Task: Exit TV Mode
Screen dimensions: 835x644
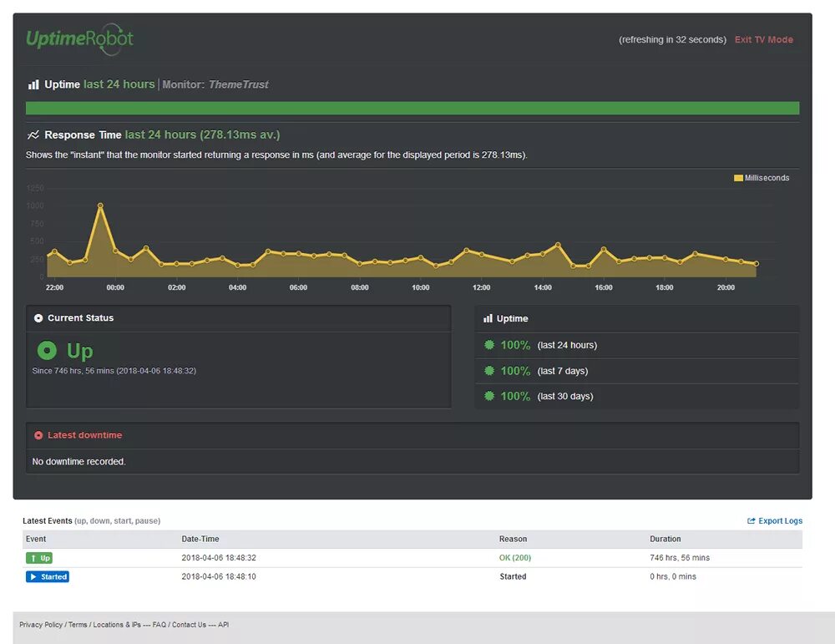Action: click(764, 39)
